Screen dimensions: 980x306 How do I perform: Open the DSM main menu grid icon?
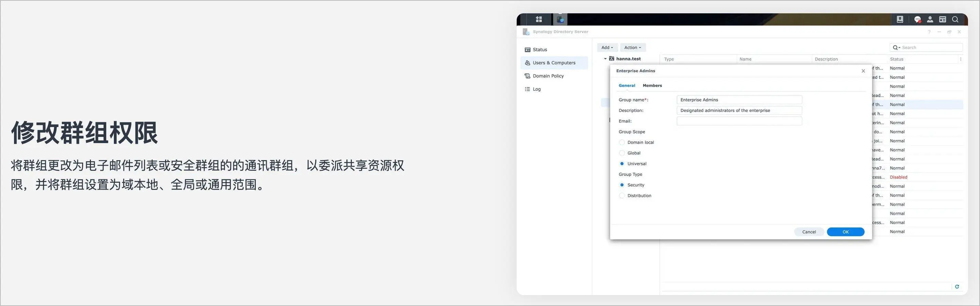[x=539, y=19]
